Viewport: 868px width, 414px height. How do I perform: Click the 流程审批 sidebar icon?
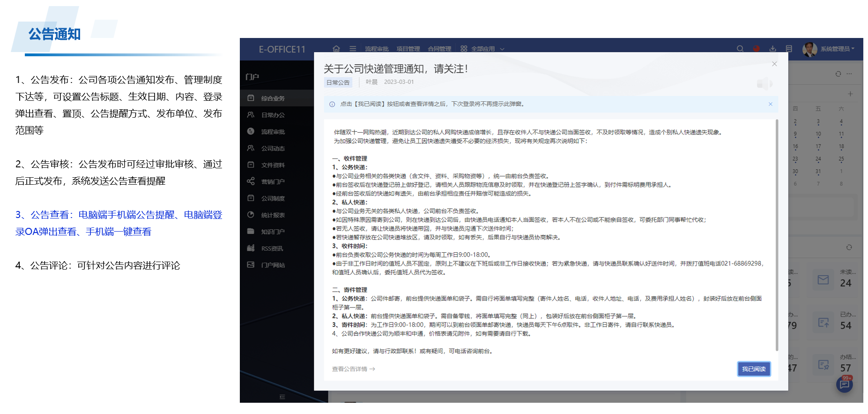251,131
